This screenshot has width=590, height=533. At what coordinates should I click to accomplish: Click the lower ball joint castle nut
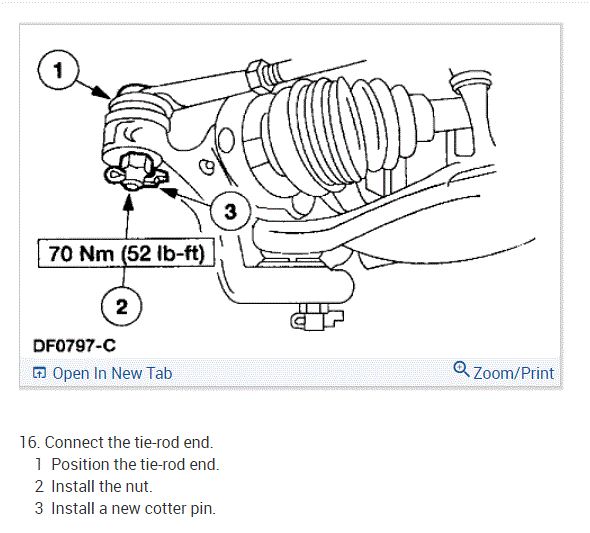[x=315, y=317]
